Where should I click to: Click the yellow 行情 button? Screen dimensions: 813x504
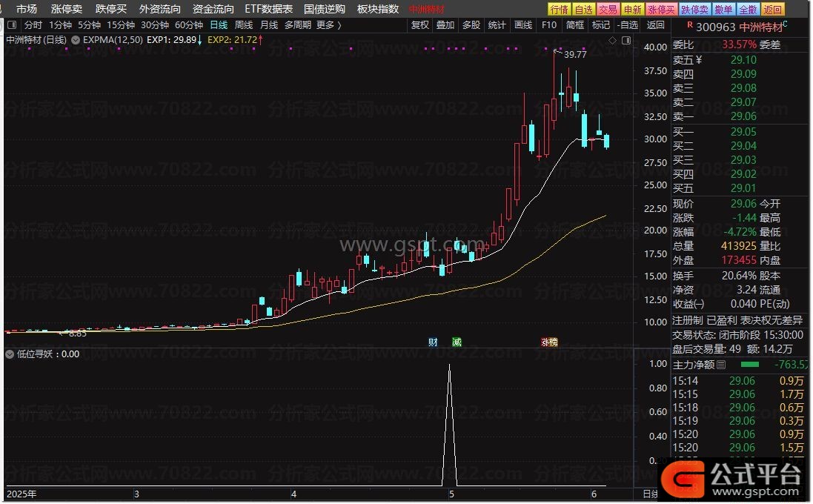click(x=560, y=10)
